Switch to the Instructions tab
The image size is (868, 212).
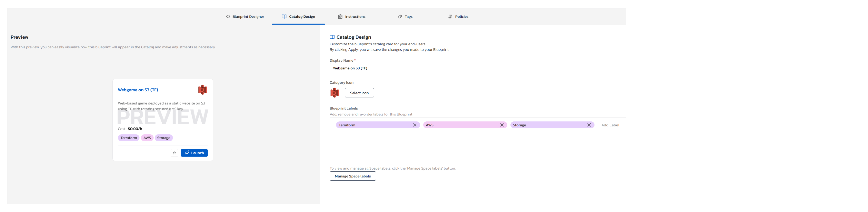pos(352,16)
